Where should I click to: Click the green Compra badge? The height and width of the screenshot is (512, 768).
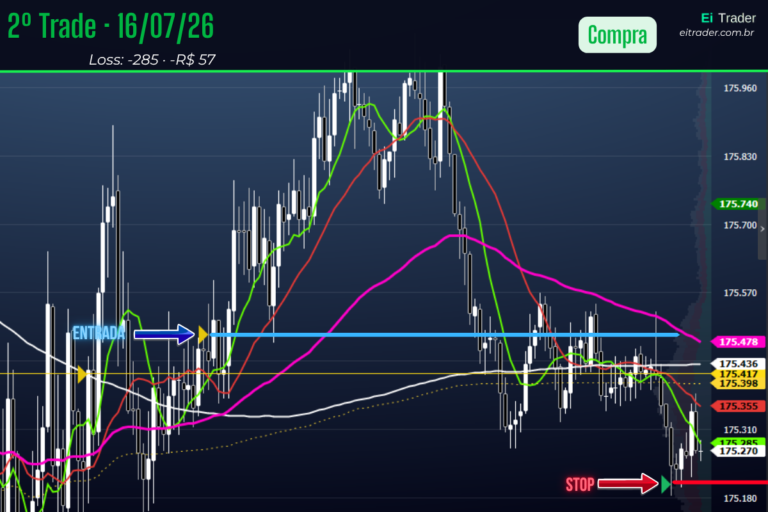[617, 35]
